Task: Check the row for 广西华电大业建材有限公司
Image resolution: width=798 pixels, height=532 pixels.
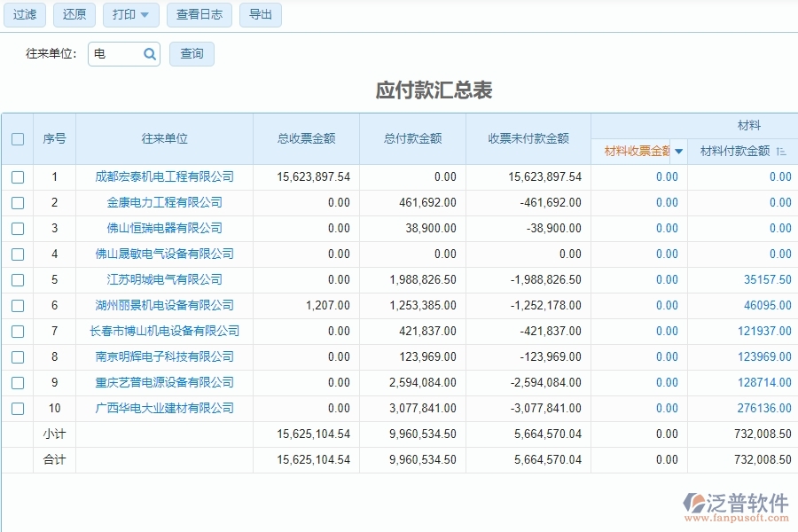Action: [x=18, y=409]
